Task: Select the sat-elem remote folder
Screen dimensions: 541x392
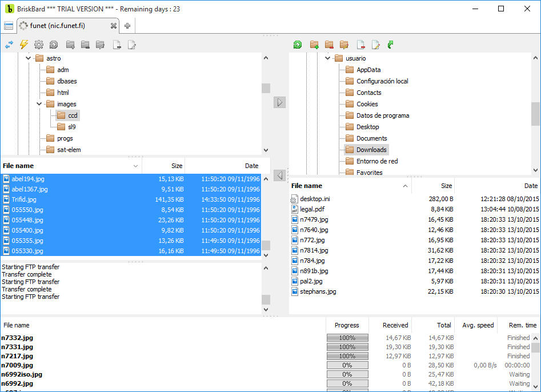Action: [x=63, y=150]
